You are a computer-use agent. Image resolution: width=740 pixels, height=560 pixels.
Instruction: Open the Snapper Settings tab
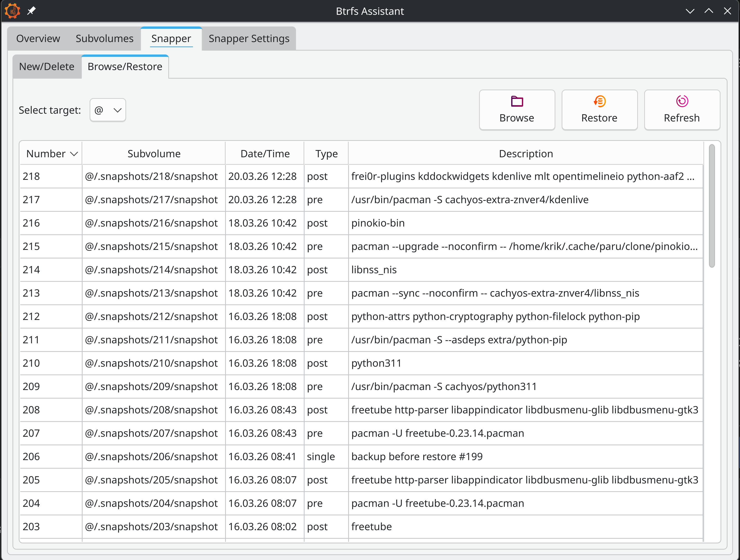coord(249,38)
